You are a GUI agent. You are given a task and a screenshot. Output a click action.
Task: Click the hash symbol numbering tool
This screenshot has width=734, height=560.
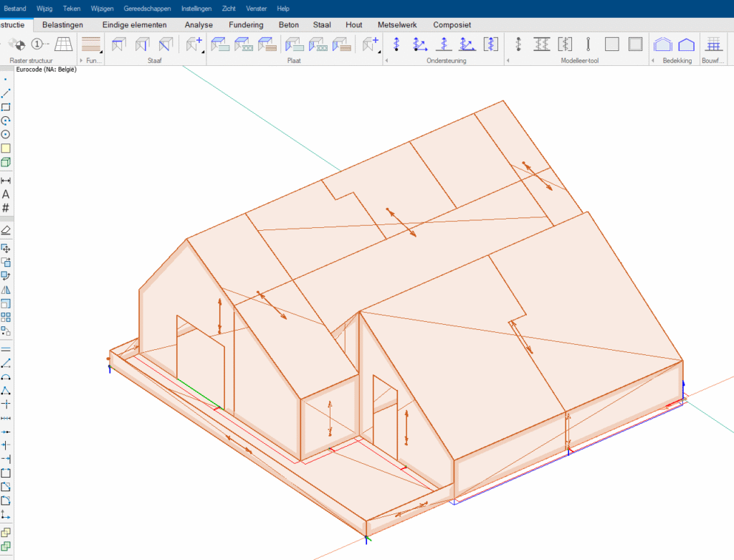click(6, 208)
